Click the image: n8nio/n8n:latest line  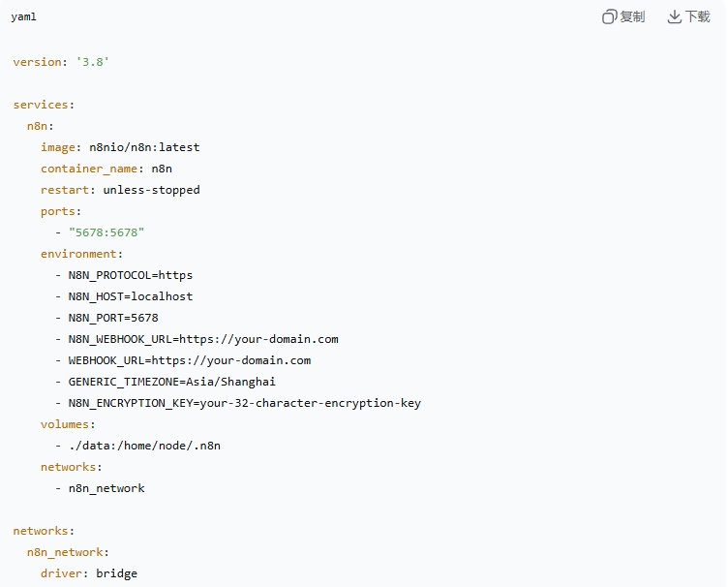point(120,147)
